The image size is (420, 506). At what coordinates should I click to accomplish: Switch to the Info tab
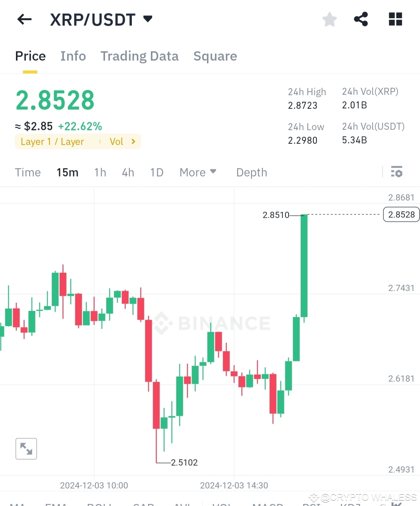(73, 56)
